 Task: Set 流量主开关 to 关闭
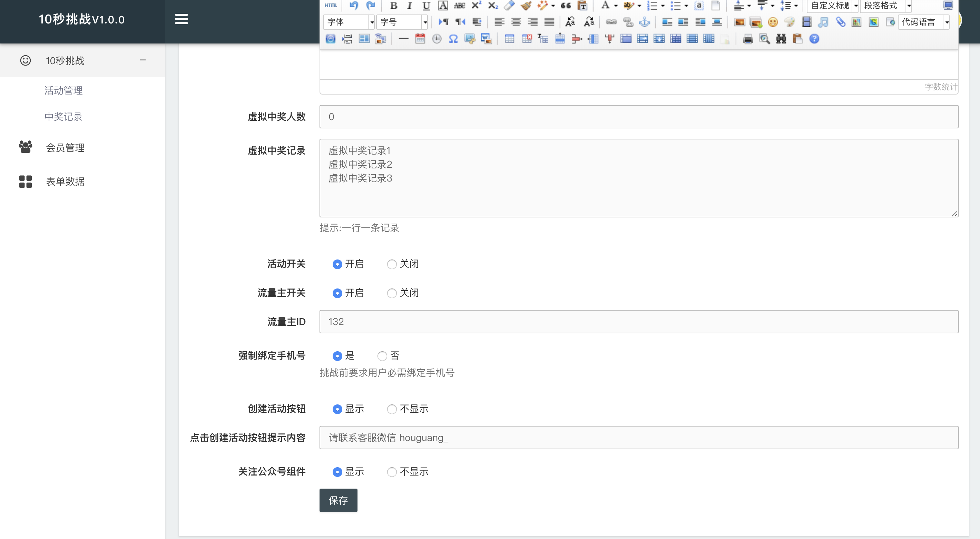[x=391, y=293]
